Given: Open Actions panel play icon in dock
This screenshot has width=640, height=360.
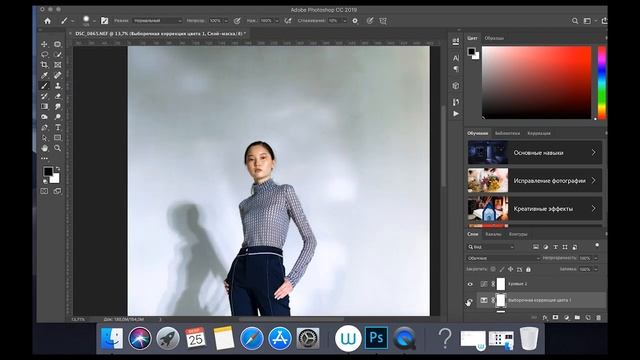Looking at the screenshot, I should click(x=456, y=114).
